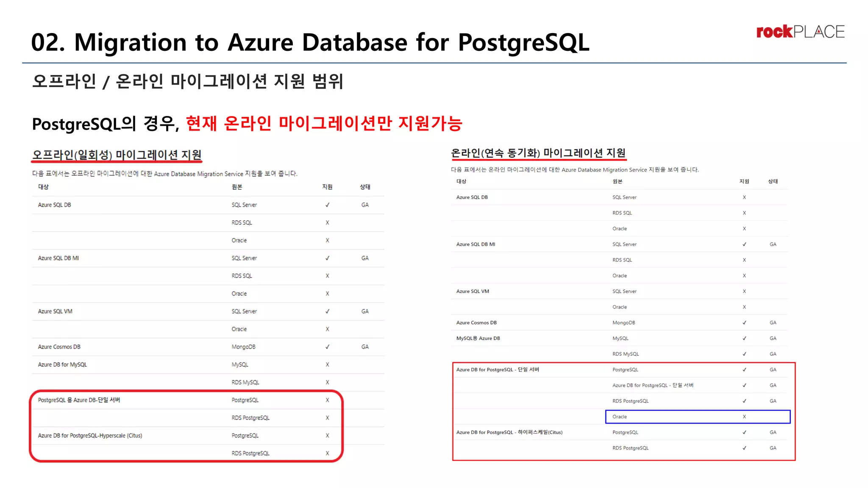Click the online table '상태' column header

tap(773, 181)
